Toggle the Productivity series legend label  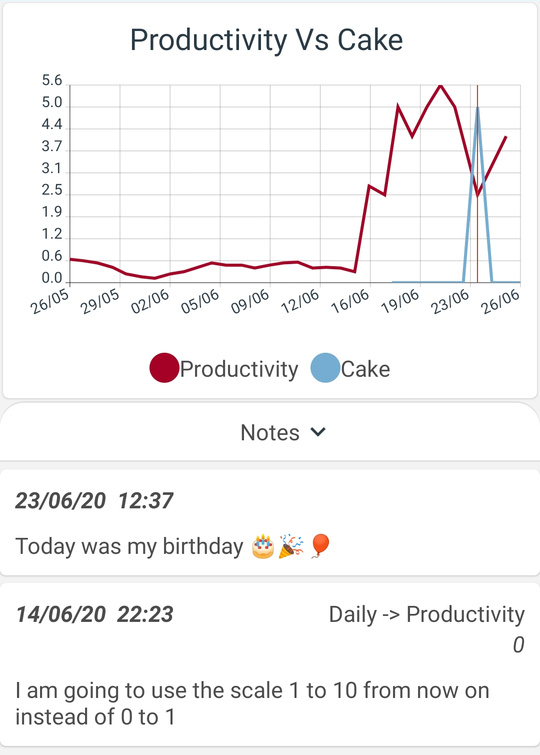(239, 369)
